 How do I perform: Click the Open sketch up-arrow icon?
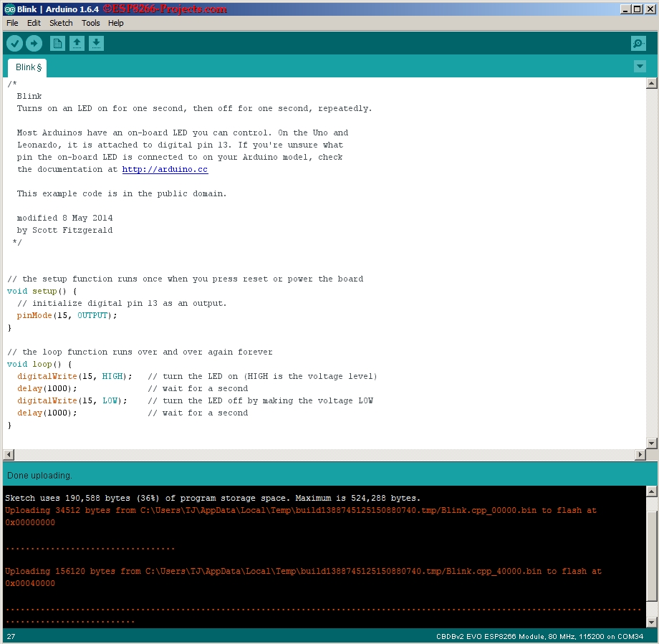tap(77, 43)
